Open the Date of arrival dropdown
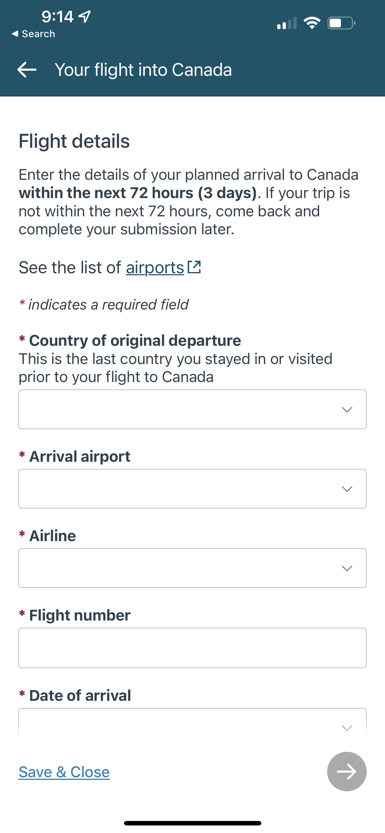This screenshot has width=385, height=833. point(192,724)
